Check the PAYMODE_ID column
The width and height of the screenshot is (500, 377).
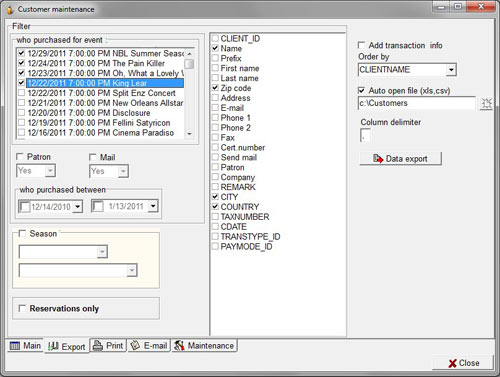pos(215,246)
